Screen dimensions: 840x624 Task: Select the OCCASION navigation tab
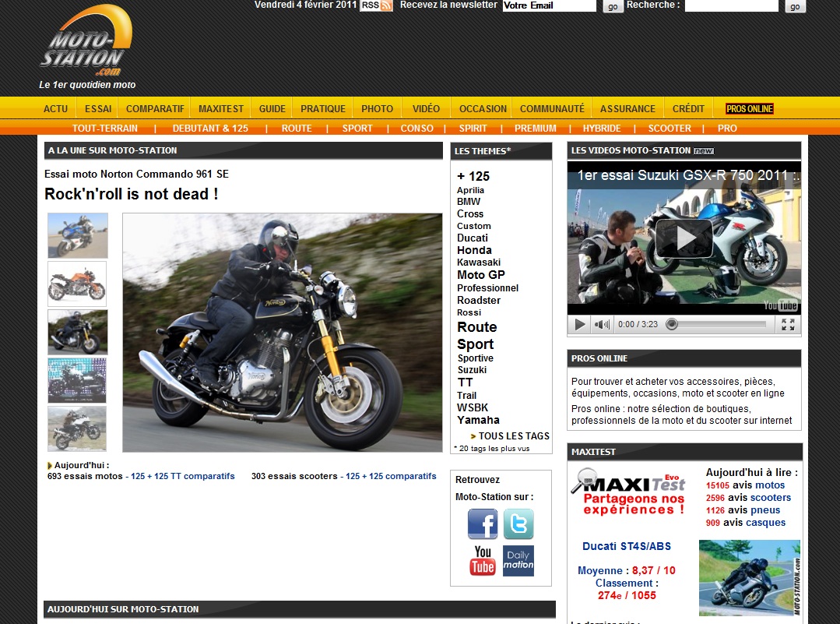coord(483,109)
